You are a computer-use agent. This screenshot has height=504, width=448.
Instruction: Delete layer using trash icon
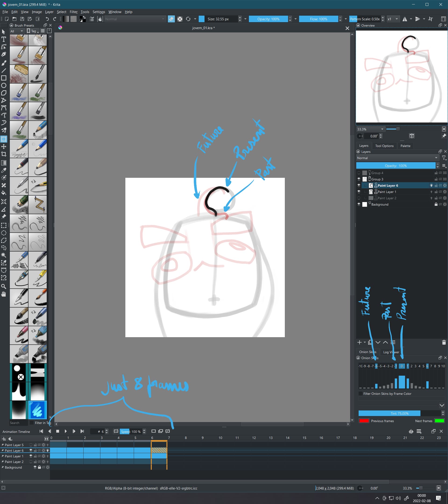[444, 342]
